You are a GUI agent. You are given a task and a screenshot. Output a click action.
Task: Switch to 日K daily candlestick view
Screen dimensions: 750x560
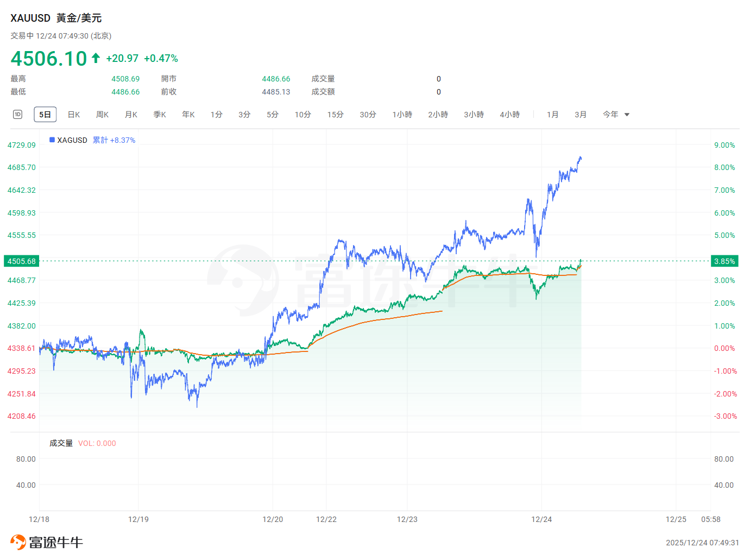[74, 115]
